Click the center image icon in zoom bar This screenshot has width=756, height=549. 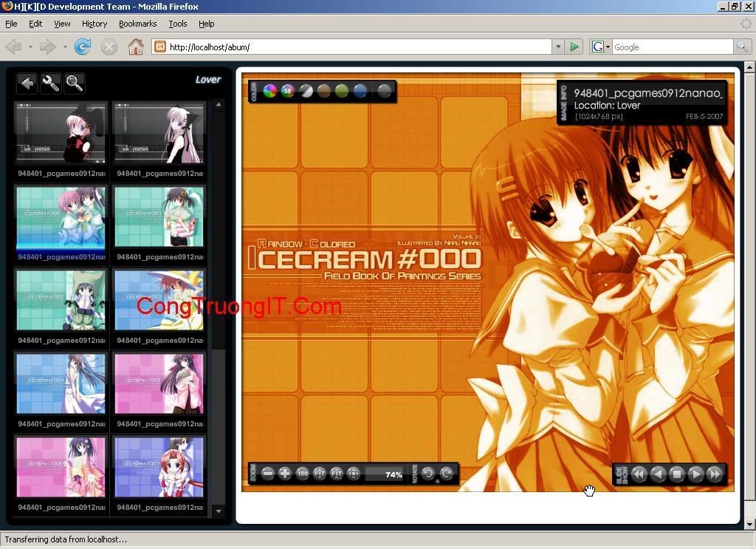[x=354, y=474]
